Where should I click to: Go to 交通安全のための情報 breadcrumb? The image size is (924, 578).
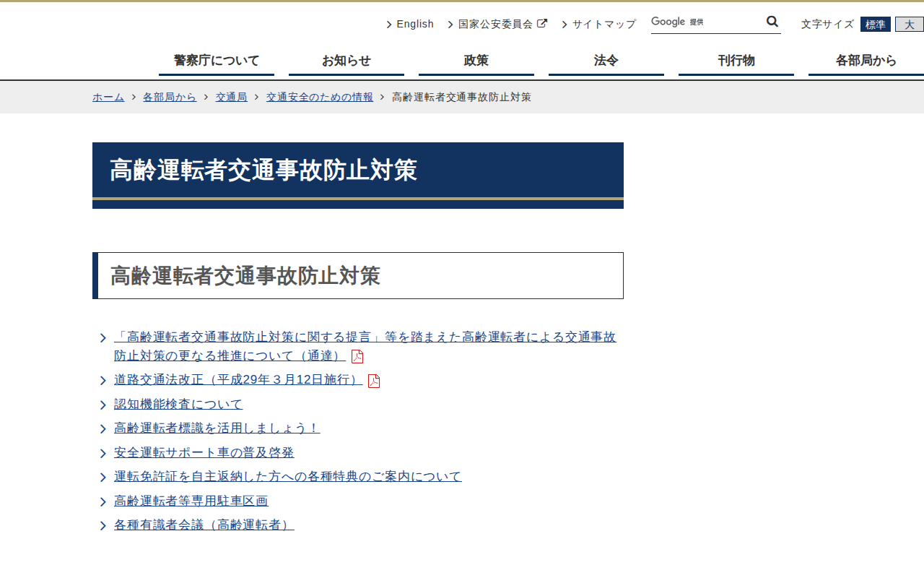coord(320,97)
